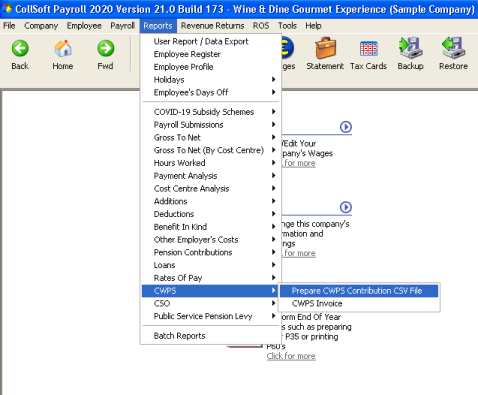Expand Cost Centre Analysis submenu
Screen dimensions: 478x395
211,188
